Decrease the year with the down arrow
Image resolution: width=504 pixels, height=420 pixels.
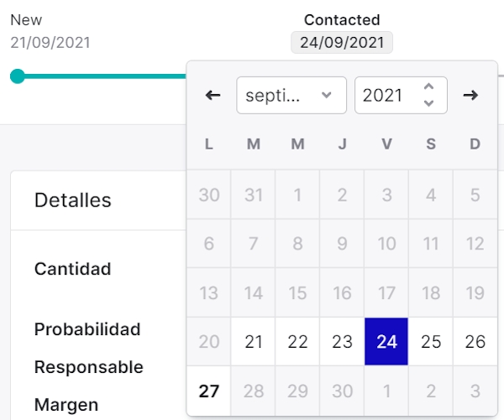pyautogui.click(x=429, y=104)
